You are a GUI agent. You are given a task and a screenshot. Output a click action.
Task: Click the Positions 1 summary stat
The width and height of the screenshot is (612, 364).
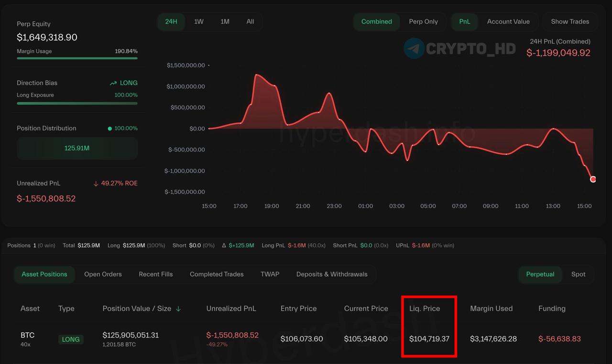click(x=31, y=245)
